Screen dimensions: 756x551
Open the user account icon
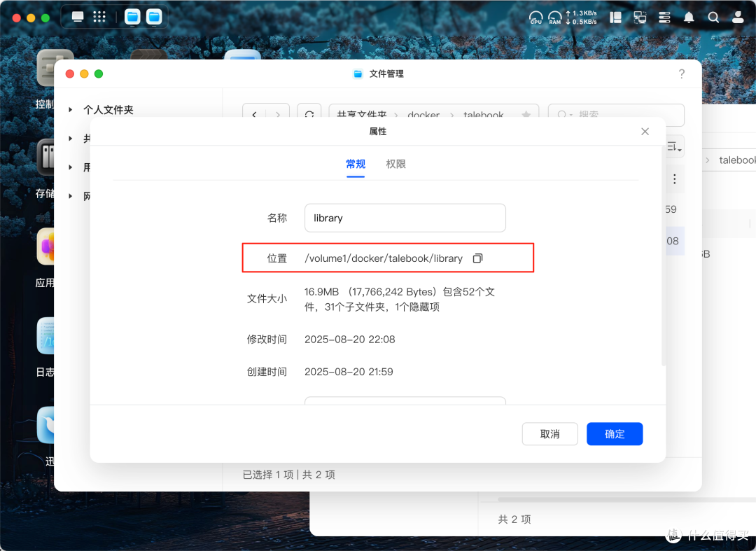click(738, 18)
